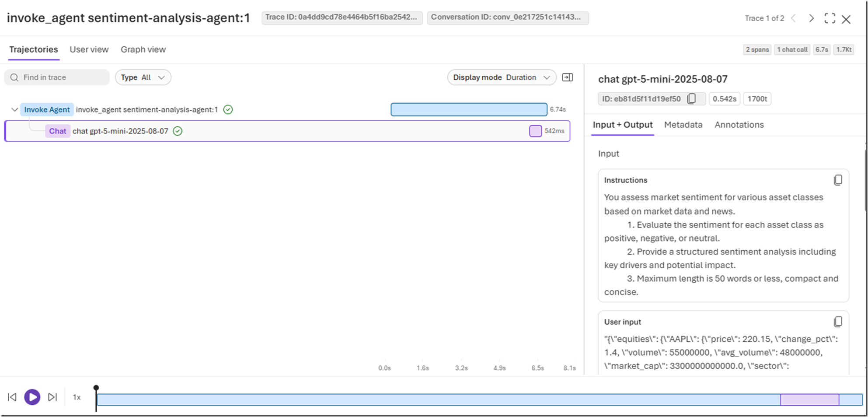The image size is (868, 417).
Task: Copy the User input text
Action: (838, 322)
